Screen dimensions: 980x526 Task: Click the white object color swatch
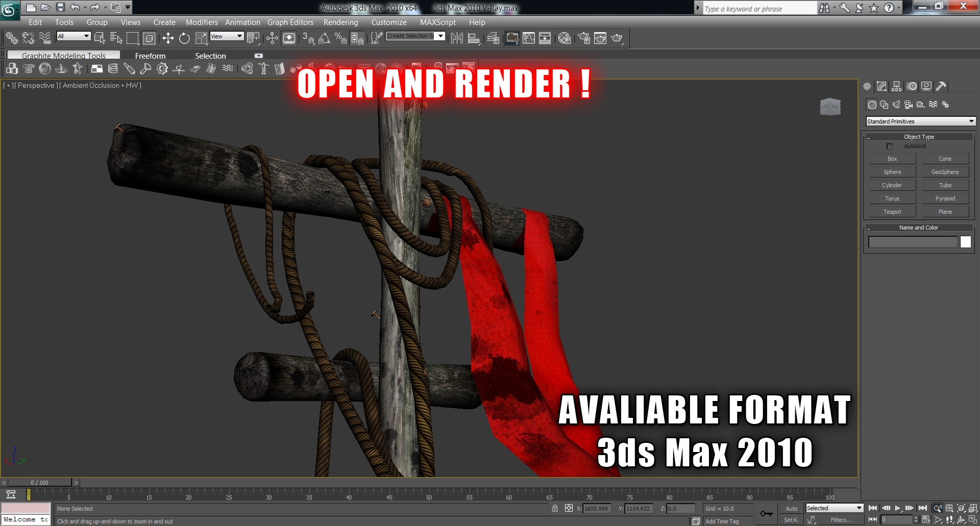pos(965,242)
